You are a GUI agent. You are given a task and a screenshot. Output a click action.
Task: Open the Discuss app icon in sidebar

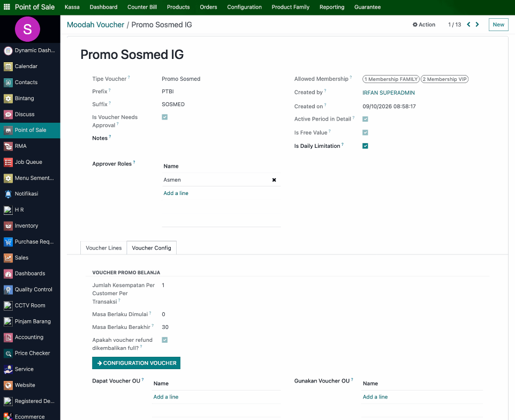coord(8,114)
